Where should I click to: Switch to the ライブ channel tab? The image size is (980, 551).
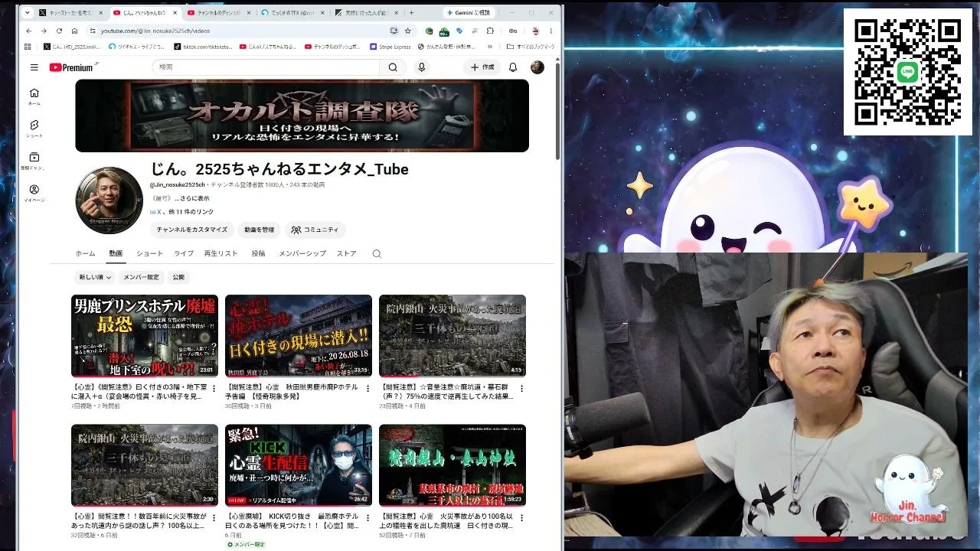[183, 253]
